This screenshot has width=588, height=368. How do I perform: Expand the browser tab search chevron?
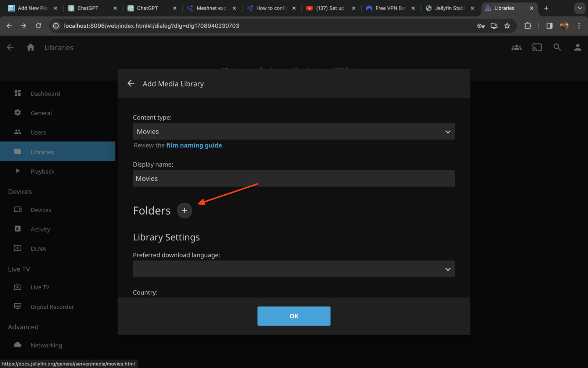coord(580,8)
